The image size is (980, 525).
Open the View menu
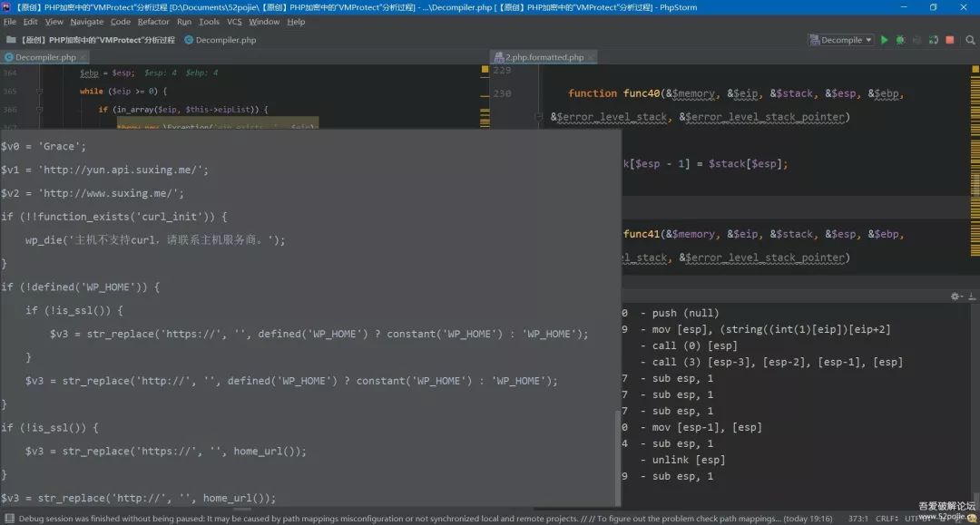pyautogui.click(x=54, y=22)
